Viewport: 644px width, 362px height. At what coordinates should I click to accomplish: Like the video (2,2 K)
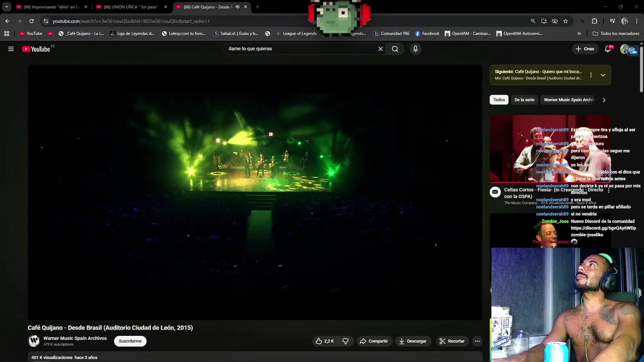(325, 341)
